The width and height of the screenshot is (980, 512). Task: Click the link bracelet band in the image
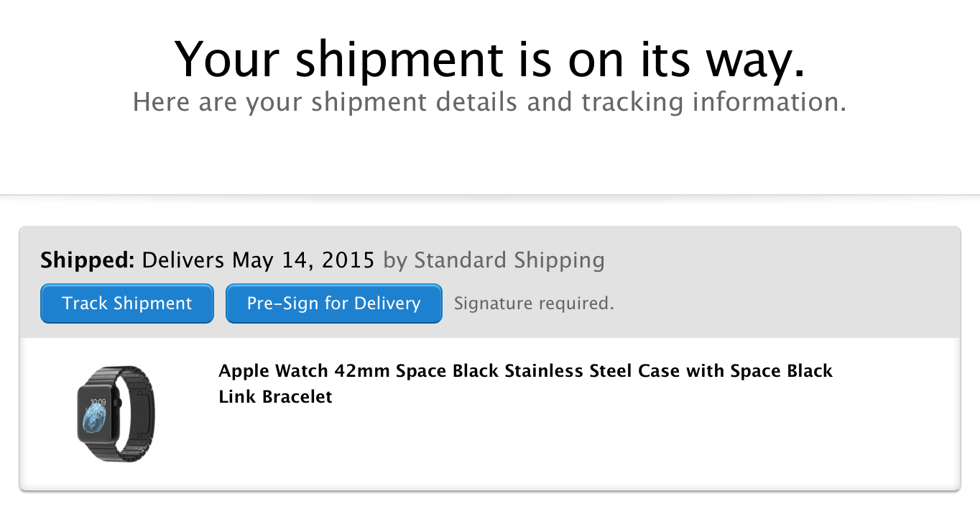coord(137,412)
